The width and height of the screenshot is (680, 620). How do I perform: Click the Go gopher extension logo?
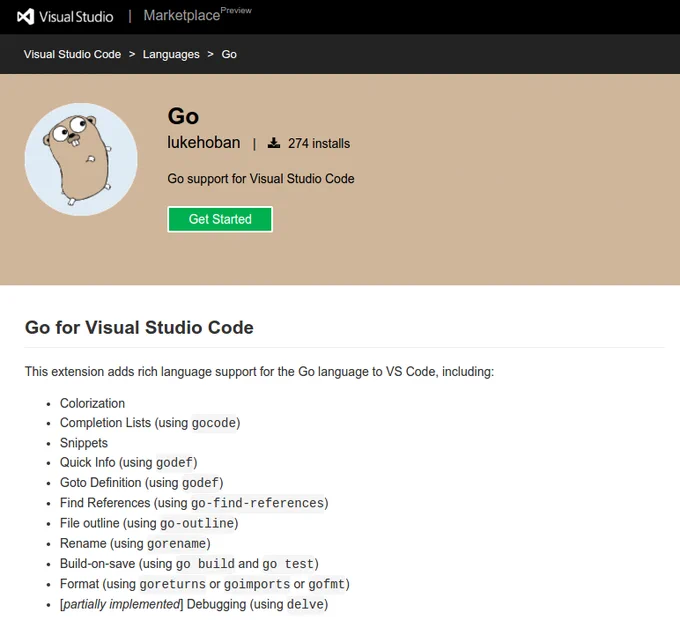81,159
